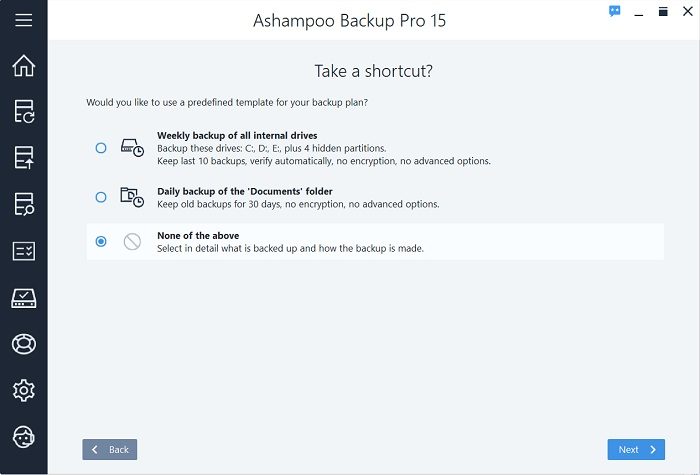
Task: Click the drive with clock template icon
Action: 132,148
